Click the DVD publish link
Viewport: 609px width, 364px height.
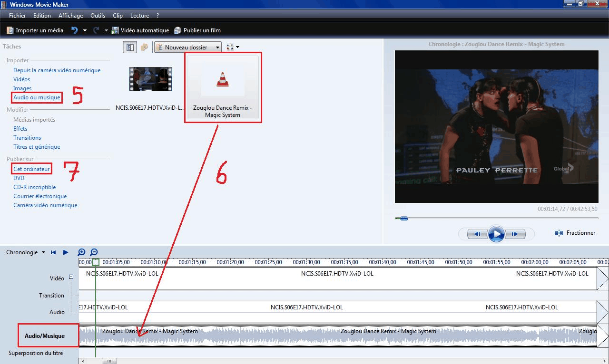[x=19, y=178]
